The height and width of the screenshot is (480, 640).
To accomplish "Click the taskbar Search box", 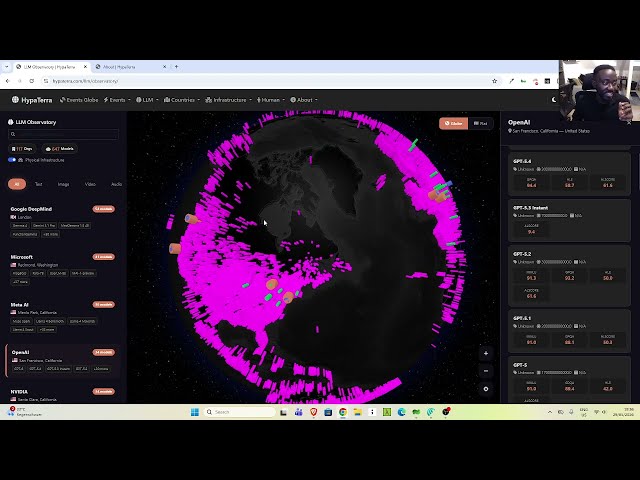I will (239, 412).
